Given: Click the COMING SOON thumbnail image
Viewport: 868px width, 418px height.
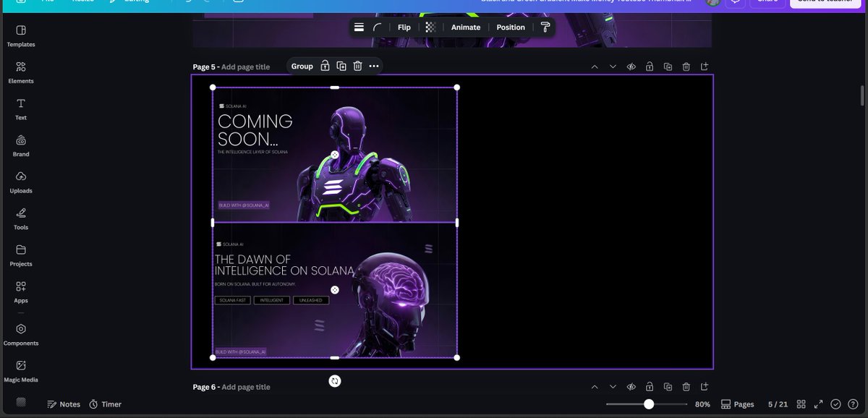Looking at the screenshot, I should click(x=335, y=155).
